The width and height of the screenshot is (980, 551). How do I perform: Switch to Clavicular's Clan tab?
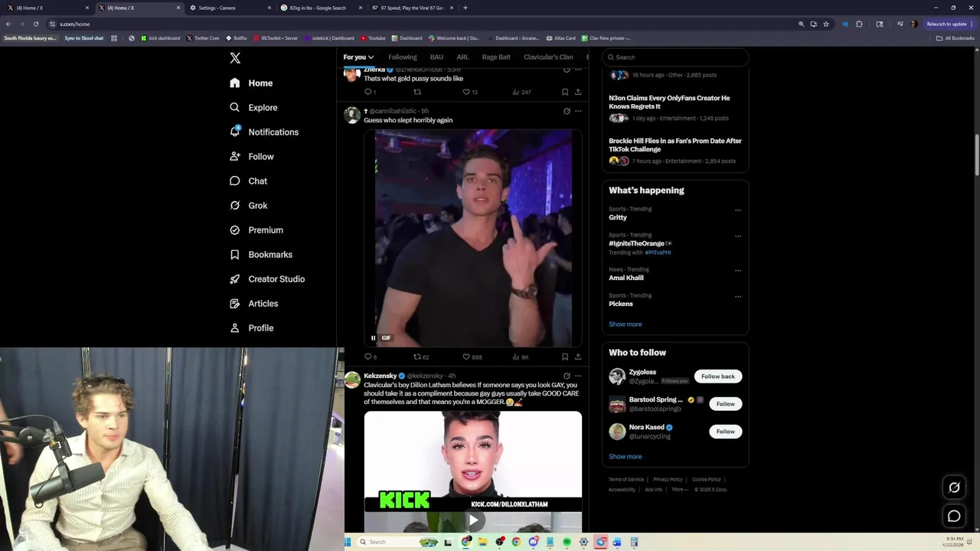coord(548,57)
